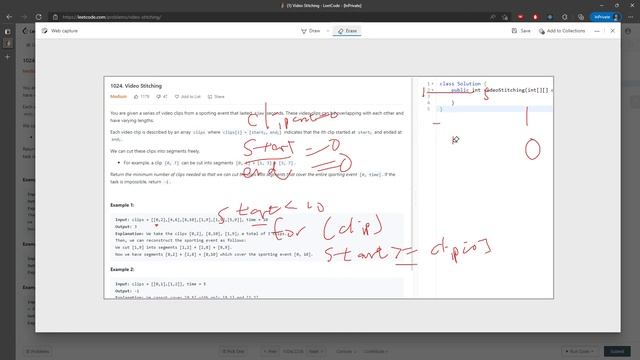Go to the previous problem with Prev

(x=270, y=351)
